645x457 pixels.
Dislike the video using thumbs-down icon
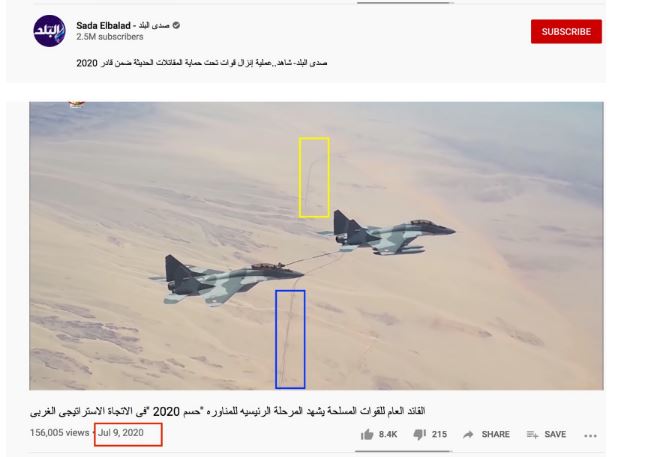point(419,435)
